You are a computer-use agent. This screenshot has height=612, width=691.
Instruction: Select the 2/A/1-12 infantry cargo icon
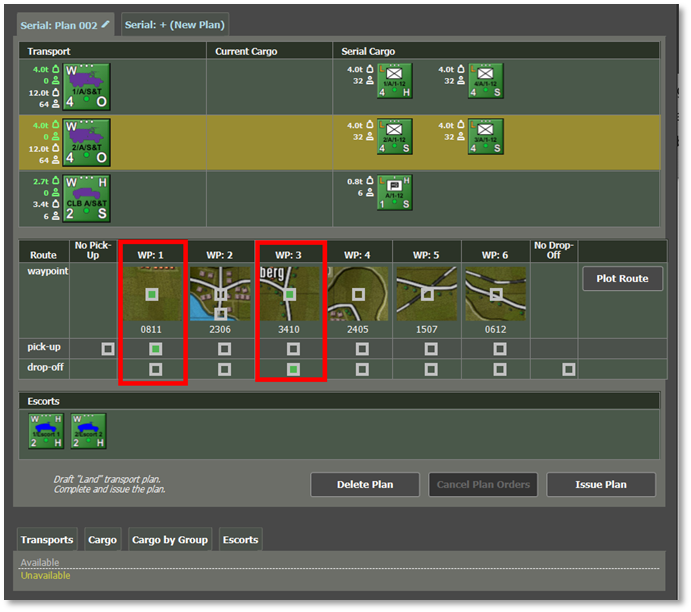tap(394, 137)
